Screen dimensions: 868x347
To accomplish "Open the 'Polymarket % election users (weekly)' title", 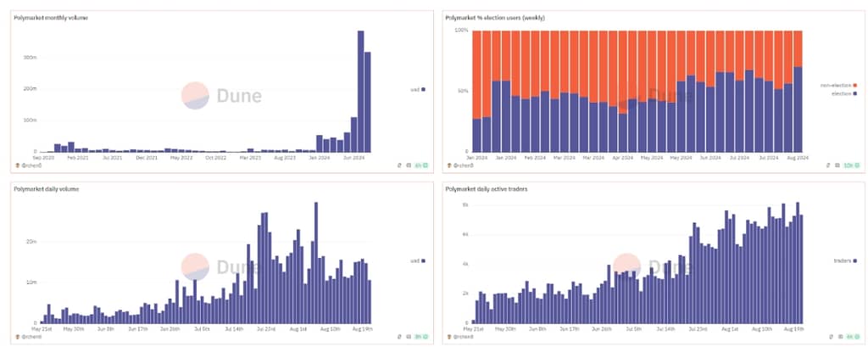I will coord(495,18).
